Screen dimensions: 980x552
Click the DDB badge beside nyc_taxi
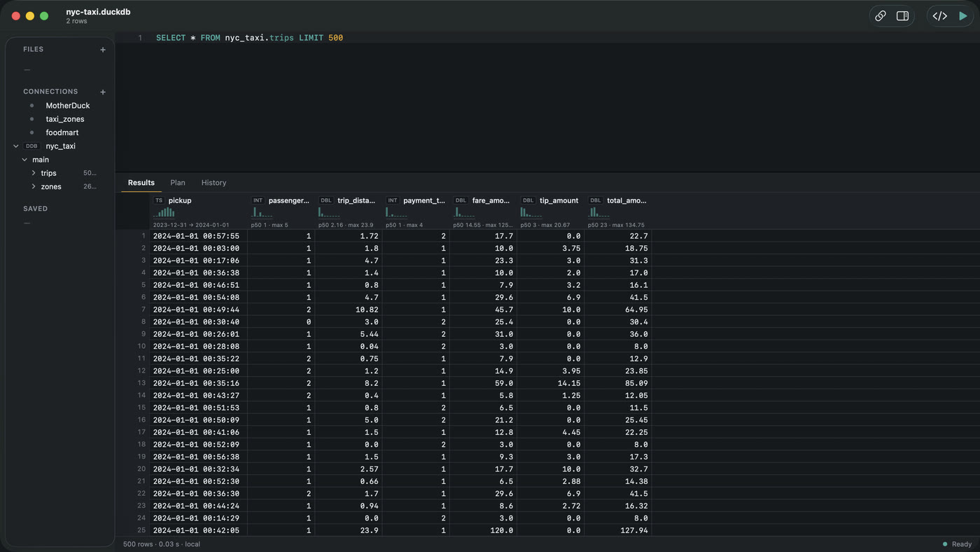[31, 146]
